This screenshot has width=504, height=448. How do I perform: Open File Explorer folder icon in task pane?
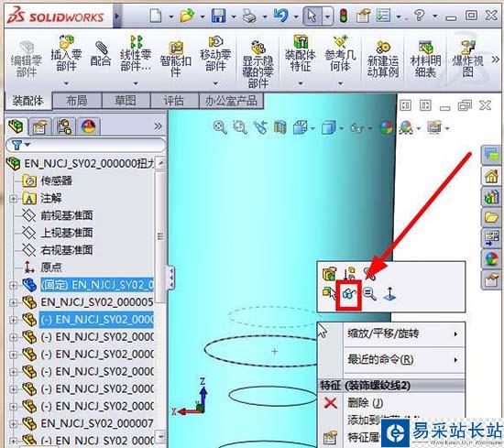(x=492, y=217)
